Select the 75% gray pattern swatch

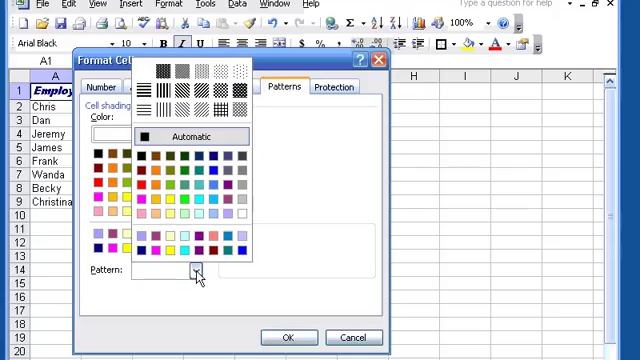point(163,71)
